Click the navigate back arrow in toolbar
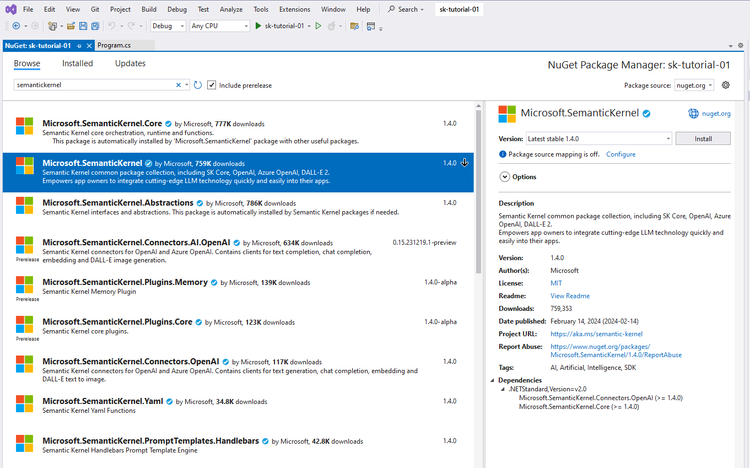This screenshot has height=468, width=750. point(17,26)
